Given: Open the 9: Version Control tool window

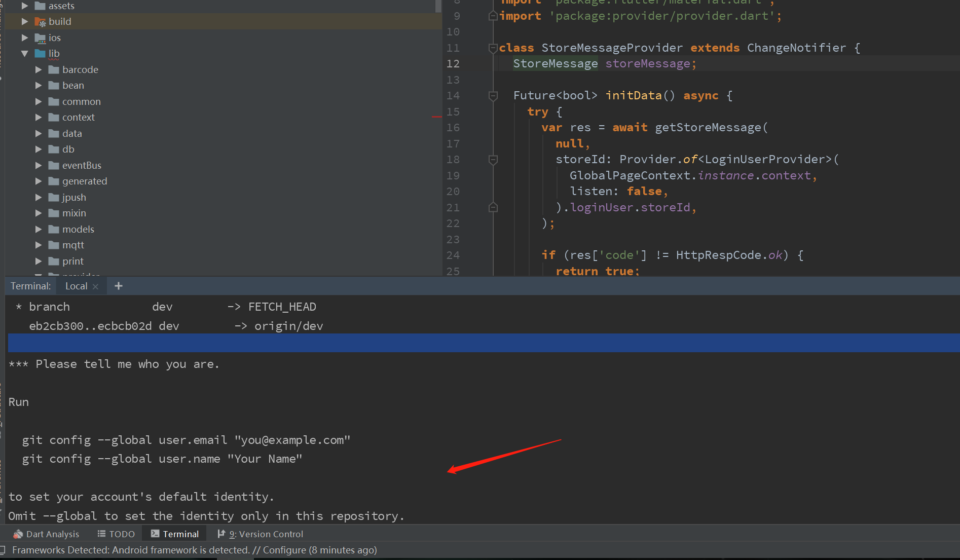Looking at the screenshot, I should (260, 534).
